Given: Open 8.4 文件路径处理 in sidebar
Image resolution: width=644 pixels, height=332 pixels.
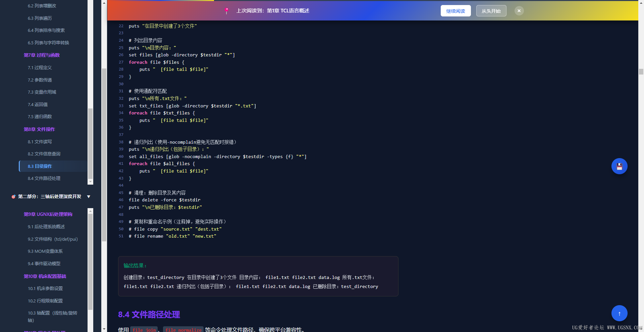Looking at the screenshot, I should (x=44, y=178).
